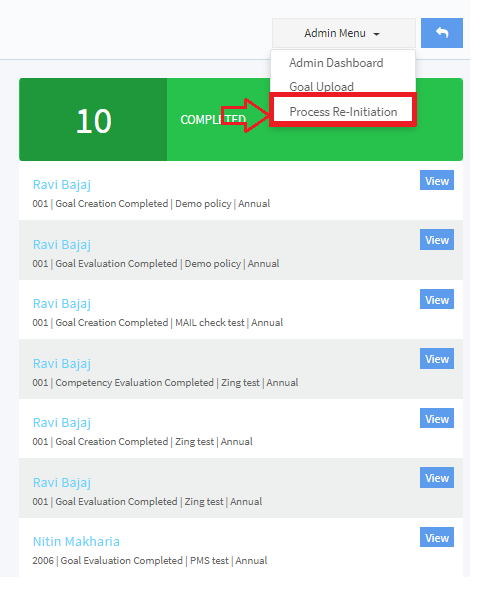The image size is (479, 602).
Task: View Ravi Bajaj Competency Evaluation Zing test
Action: click(x=437, y=359)
